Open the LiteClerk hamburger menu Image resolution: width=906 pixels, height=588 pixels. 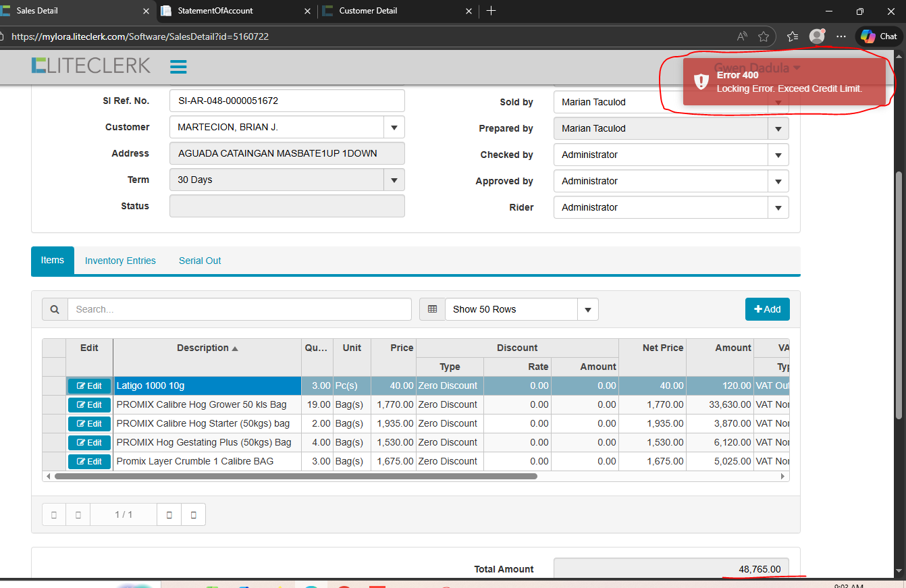[178, 67]
